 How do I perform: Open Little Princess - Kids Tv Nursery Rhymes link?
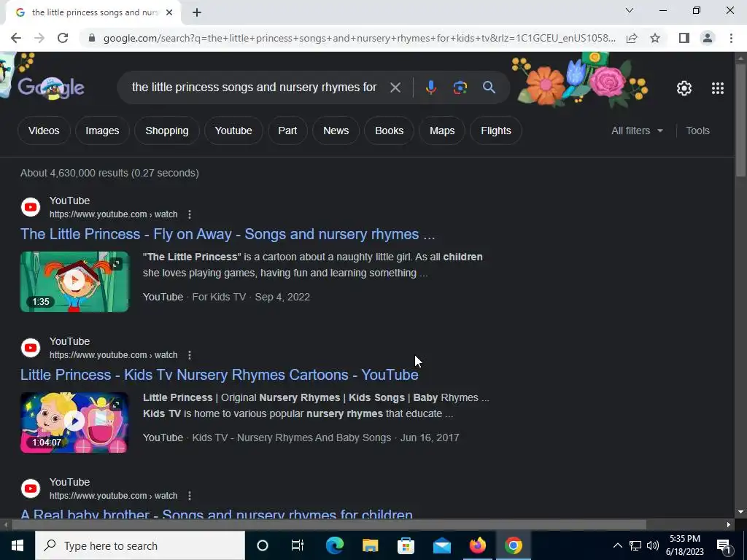pyautogui.click(x=219, y=375)
